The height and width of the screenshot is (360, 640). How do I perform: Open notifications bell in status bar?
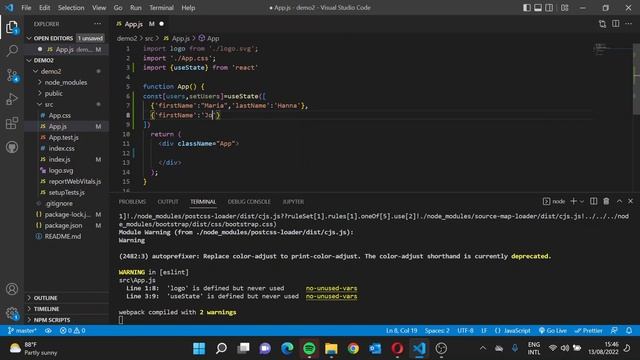[629, 331]
